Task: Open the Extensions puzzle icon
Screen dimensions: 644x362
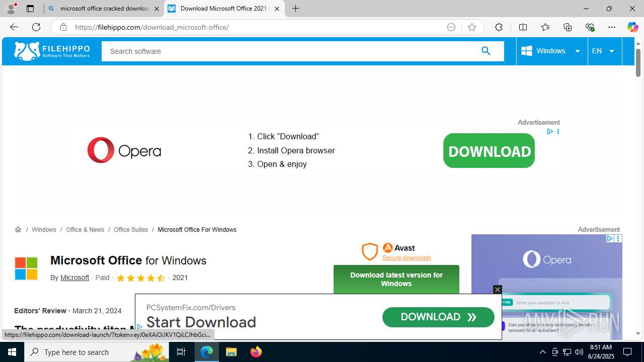Action: point(499,27)
